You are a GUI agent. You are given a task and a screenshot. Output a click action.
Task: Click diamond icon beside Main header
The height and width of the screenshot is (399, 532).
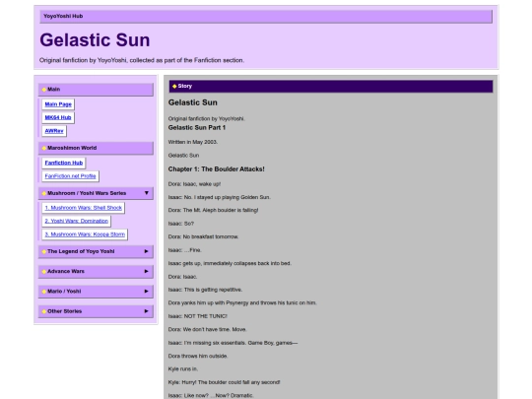[44, 90]
